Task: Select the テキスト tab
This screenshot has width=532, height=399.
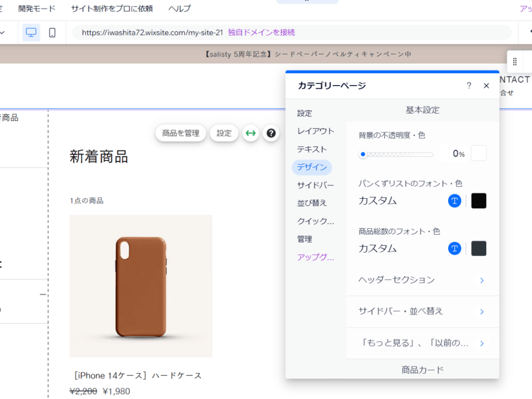Action: [311, 149]
